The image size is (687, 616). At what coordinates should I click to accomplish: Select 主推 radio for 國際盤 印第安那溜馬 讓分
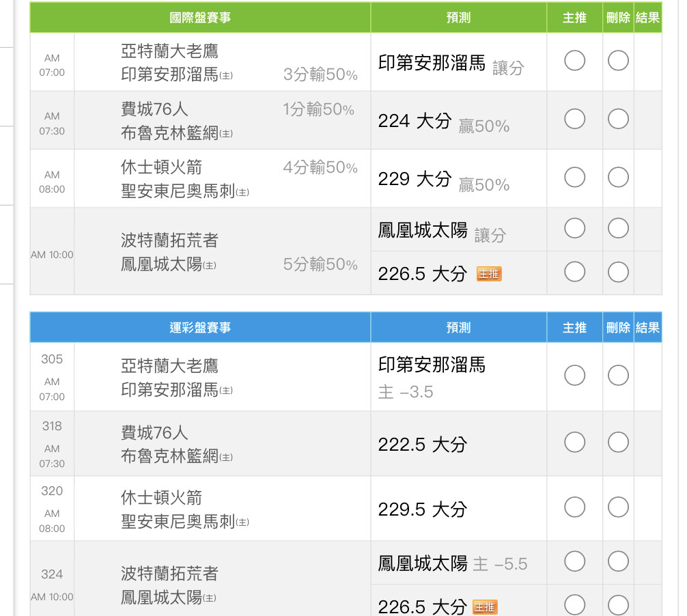(574, 61)
